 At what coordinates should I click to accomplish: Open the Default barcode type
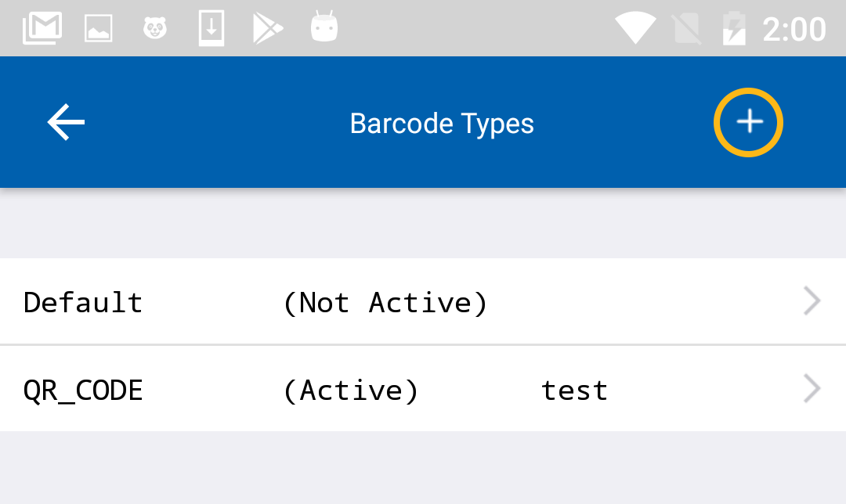[x=83, y=302]
